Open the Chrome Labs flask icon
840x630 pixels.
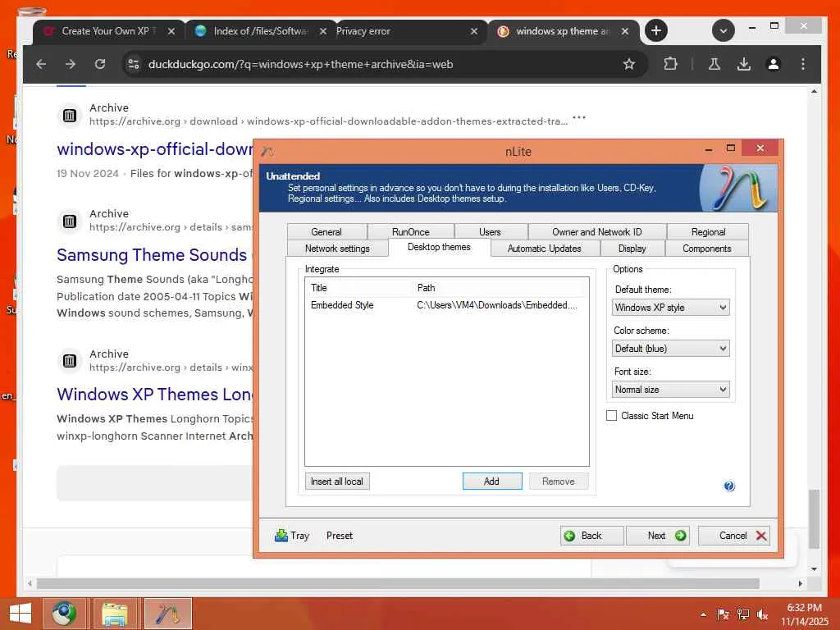pos(714,64)
